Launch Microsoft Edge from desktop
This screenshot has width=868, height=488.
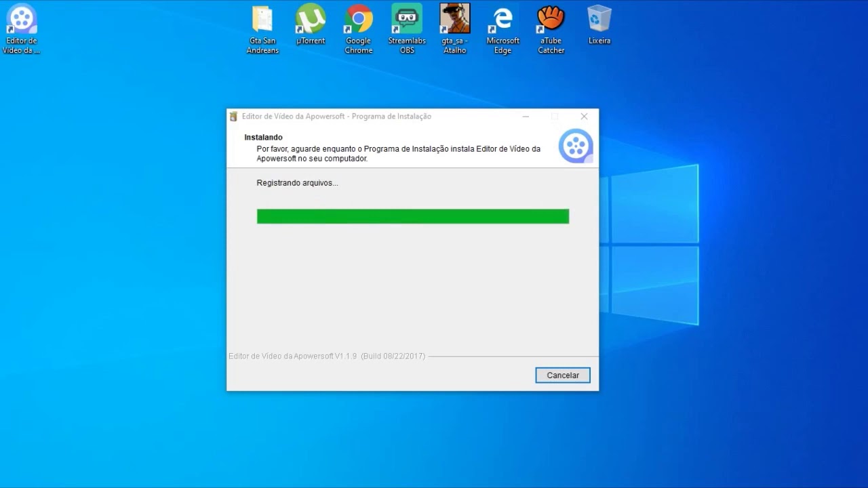tap(503, 29)
